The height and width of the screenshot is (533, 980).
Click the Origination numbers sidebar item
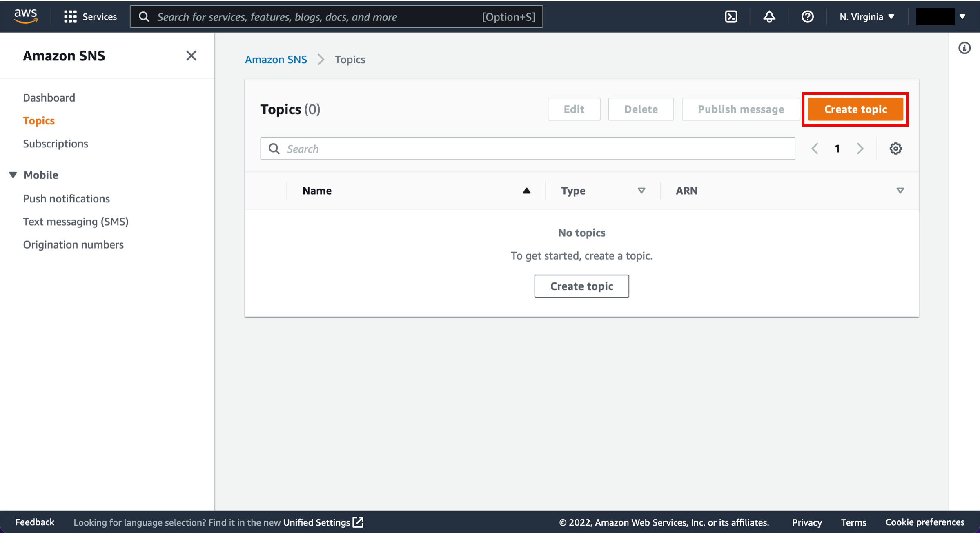[x=73, y=245]
